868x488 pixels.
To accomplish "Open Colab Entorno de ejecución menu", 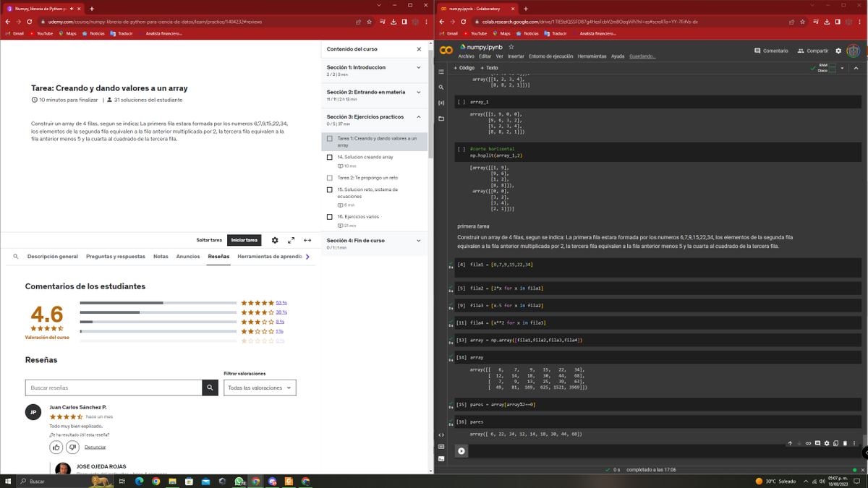I will click(551, 56).
